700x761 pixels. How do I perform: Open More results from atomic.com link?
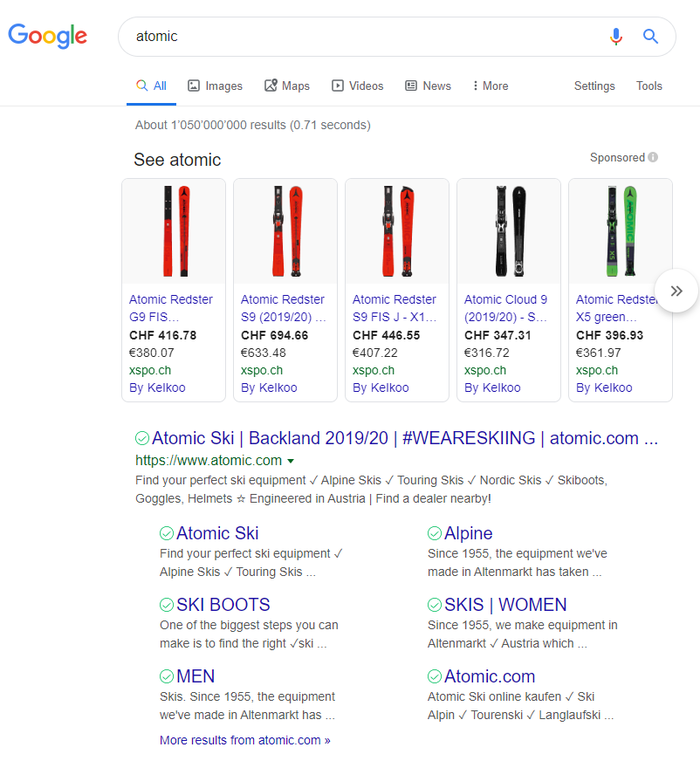click(x=245, y=740)
